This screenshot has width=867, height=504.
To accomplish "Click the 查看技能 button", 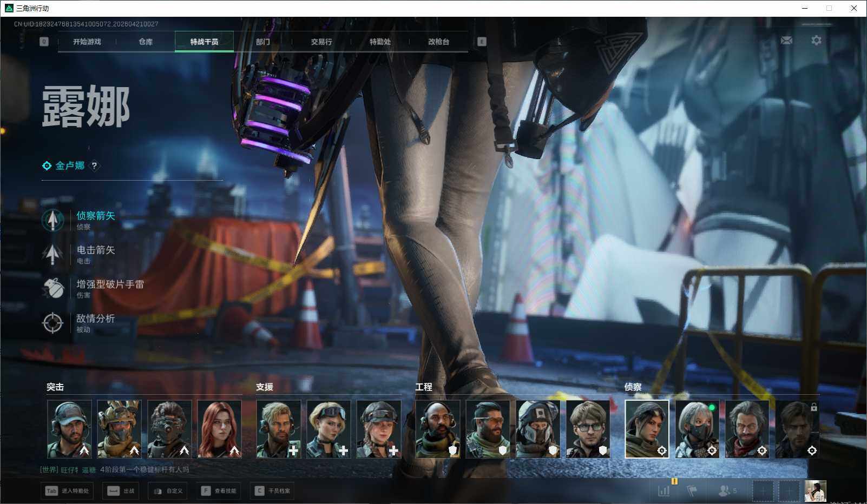I will (219, 491).
